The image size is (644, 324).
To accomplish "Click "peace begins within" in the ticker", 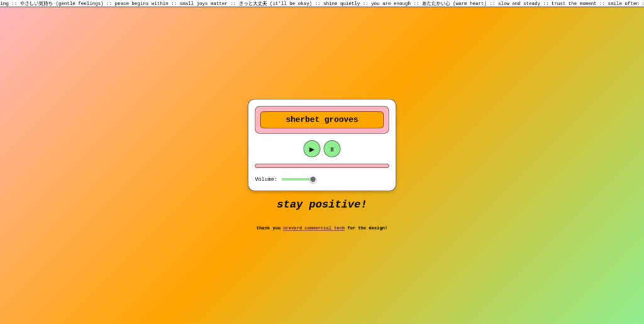I will tap(141, 4).
